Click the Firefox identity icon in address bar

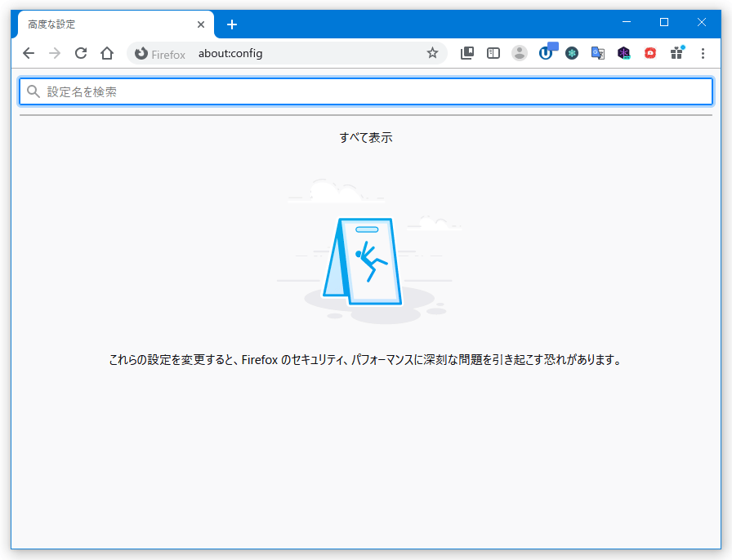[141, 54]
